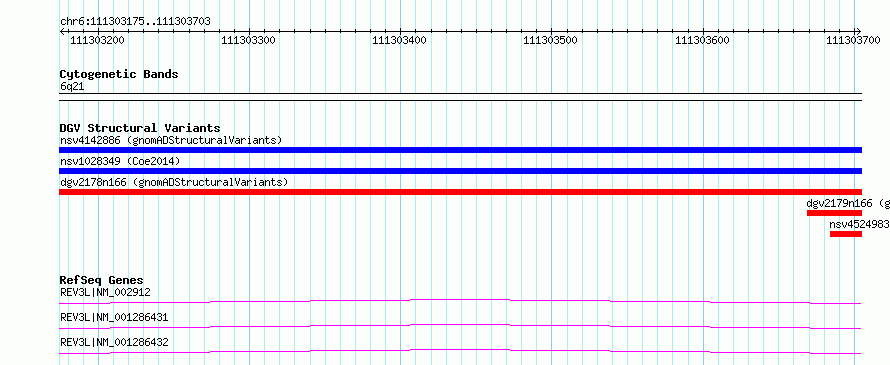Click short red bar under nsv4524983
890x365 pixels.
[846, 234]
